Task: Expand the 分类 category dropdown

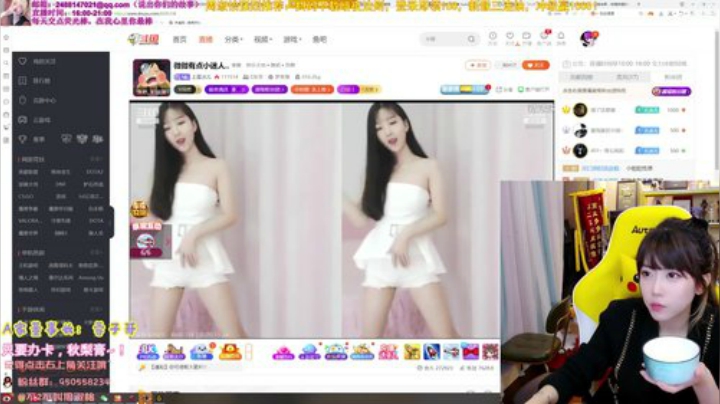Action: point(233,39)
